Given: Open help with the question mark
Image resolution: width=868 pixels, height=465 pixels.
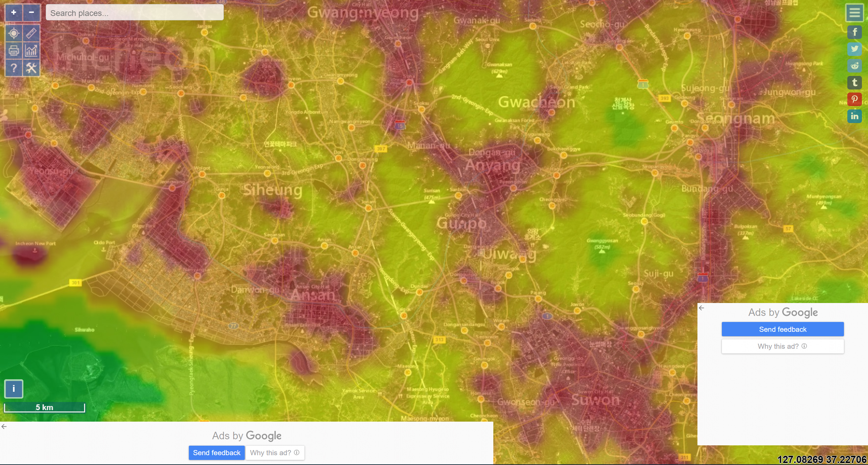Looking at the screenshot, I should (x=14, y=68).
